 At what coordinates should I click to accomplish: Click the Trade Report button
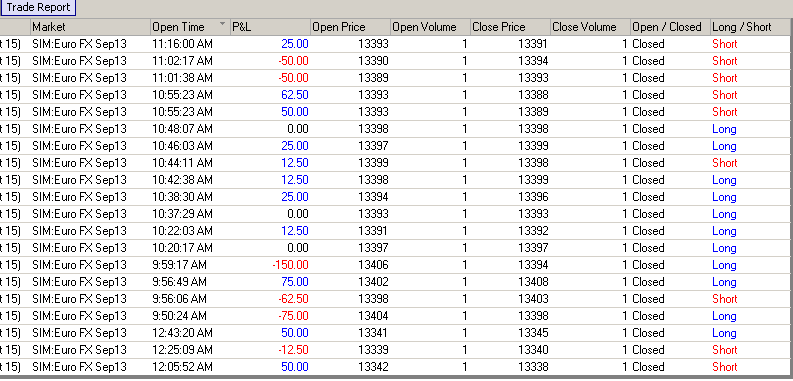38,8
